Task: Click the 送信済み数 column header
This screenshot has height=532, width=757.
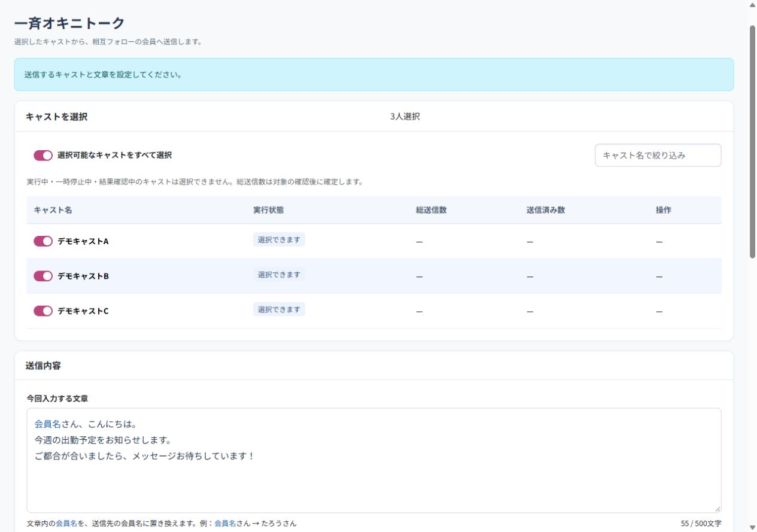Action: click(546, 210)
